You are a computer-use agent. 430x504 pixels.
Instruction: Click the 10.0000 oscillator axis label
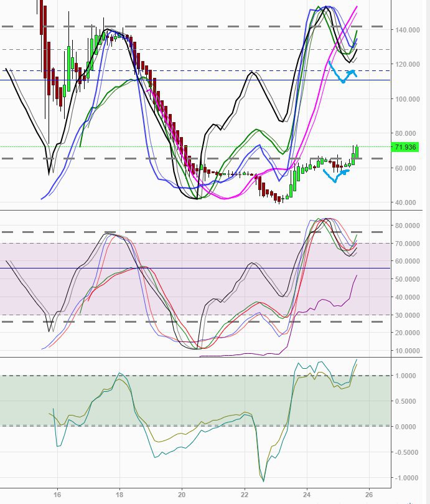[x=407, y=351]
